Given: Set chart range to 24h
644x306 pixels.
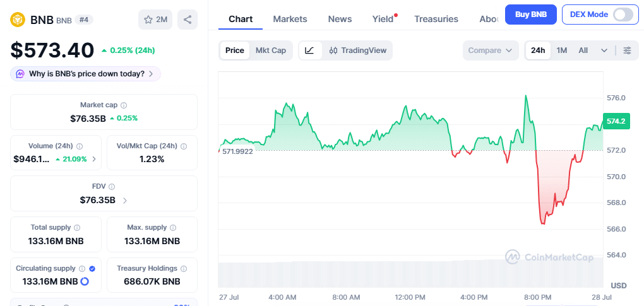Looking at the screenshot, I should coord(538,50).
